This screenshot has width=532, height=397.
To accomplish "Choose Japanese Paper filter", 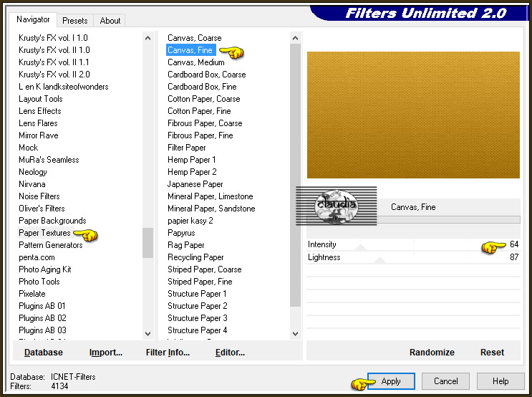I will tap(195, 184).
